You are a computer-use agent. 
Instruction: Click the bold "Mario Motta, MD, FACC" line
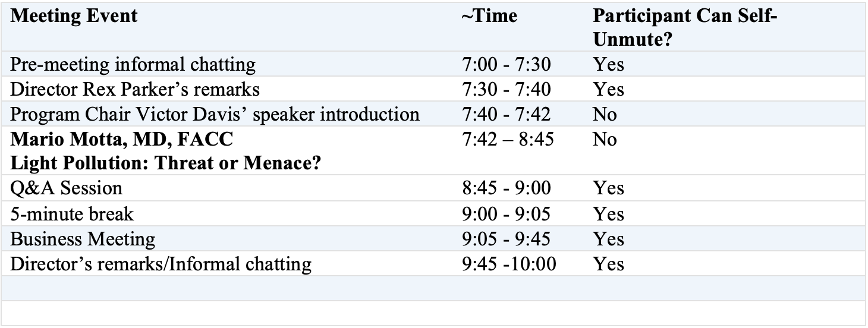pyautogui.click(x=122, y=140)
